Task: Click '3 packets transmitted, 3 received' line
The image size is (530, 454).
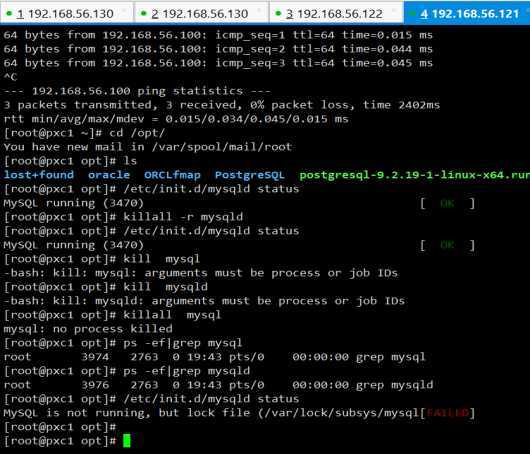Action: [222, 105]
